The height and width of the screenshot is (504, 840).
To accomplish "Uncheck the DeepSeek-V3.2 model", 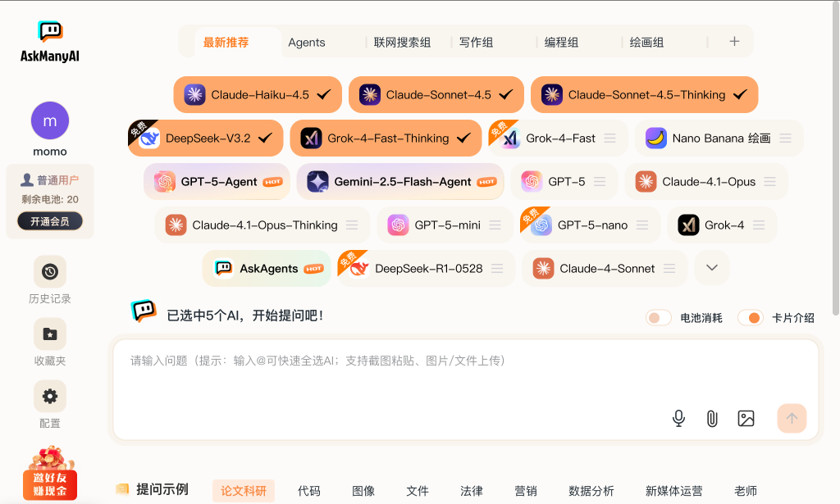I will tap(205, 138).
